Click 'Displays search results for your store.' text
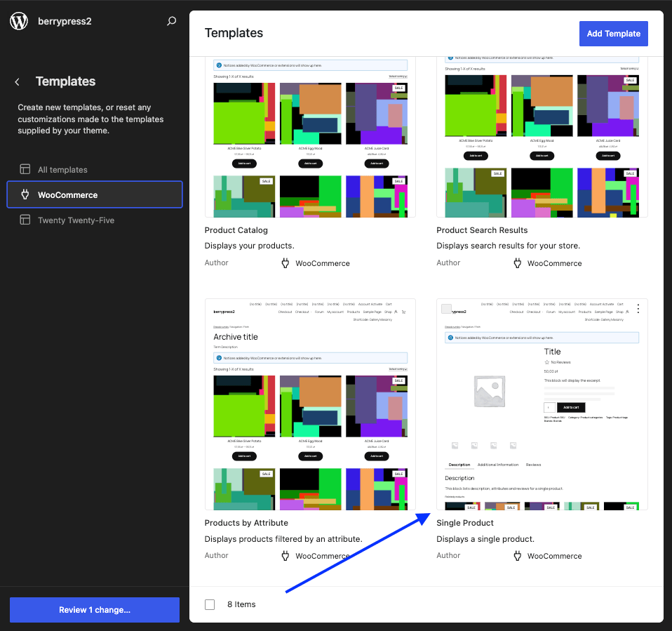 click(508, 246)
